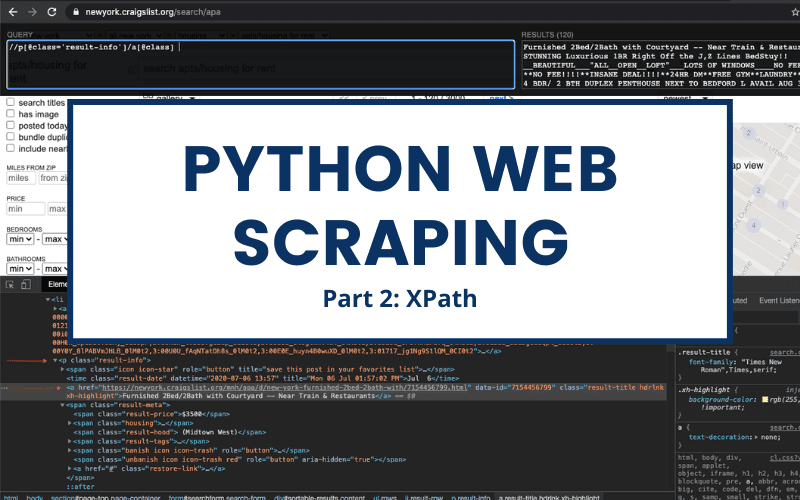Screen dimensions: 800x500
Task: Expand the span class='result-meta' node
Action: point(61,405)
